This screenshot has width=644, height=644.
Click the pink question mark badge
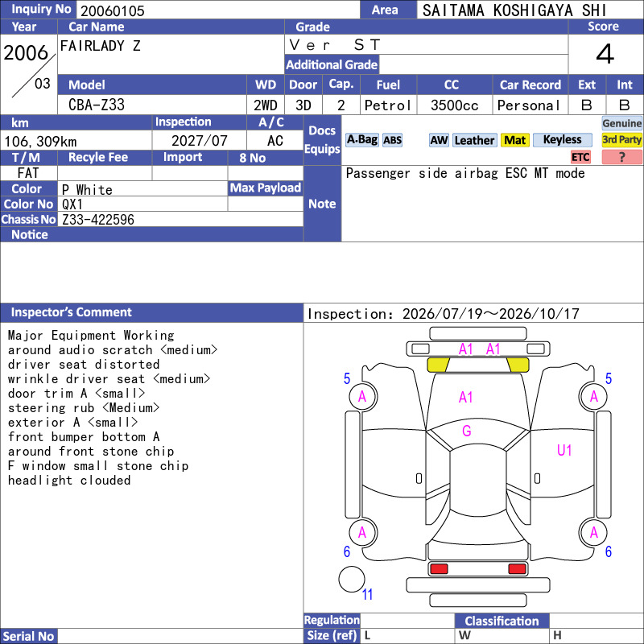click(621, 157)
